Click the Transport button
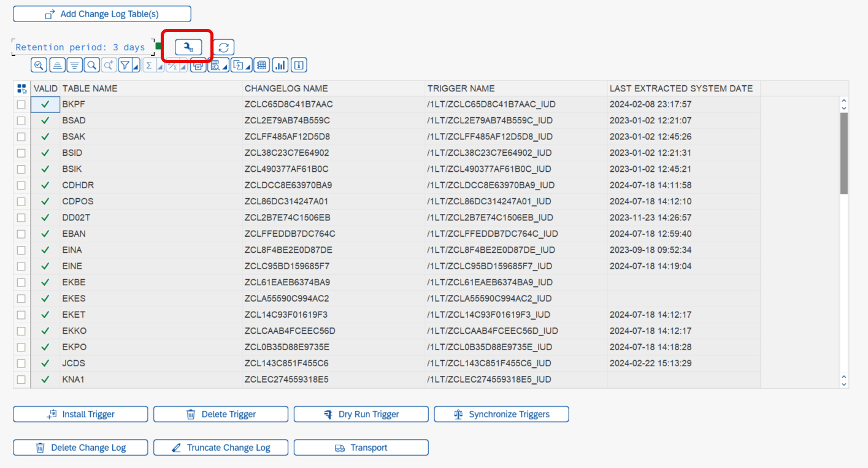Image resolution: width=868 pixels, height=468 pixels. click(361, 448)
